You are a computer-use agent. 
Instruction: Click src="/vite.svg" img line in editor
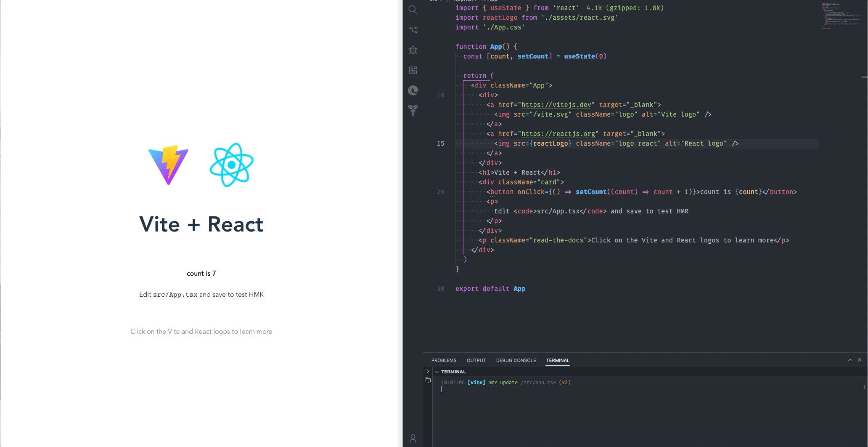pos(603,114)
